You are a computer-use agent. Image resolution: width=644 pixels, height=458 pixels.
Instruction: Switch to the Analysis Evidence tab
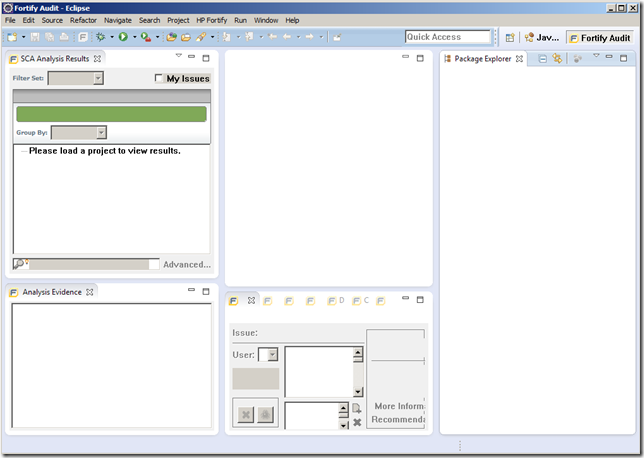point(51,292)
